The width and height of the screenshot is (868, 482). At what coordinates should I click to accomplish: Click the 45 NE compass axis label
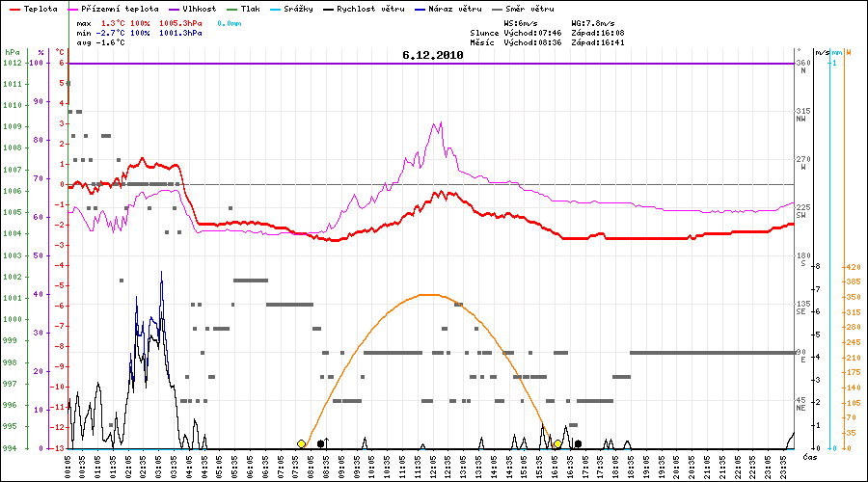click(x=801, y=403)
